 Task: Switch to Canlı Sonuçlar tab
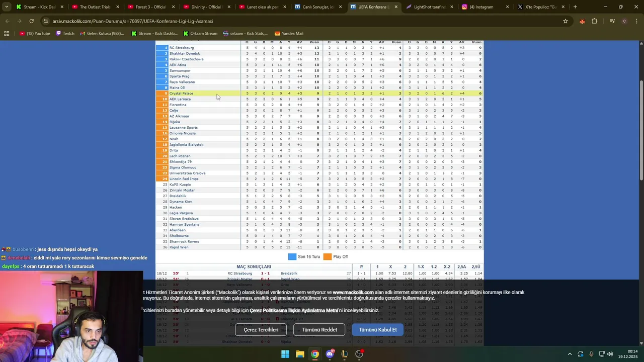[x=318, y=7]
